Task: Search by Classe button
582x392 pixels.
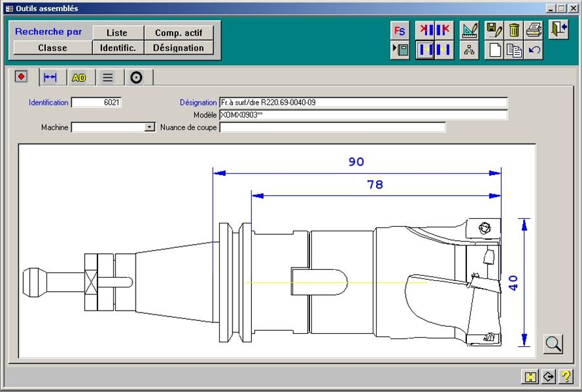Action: click(x=52, y=48)
